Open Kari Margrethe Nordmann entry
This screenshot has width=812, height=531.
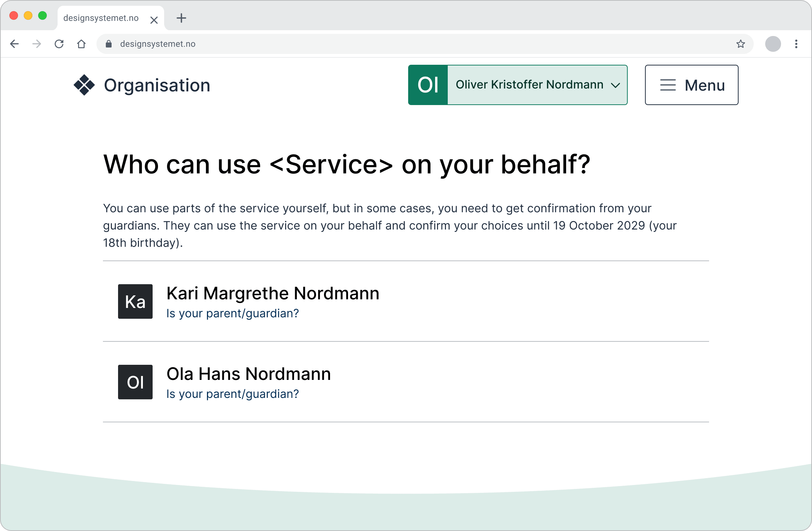pyautogui.click(x=406, y=301)
